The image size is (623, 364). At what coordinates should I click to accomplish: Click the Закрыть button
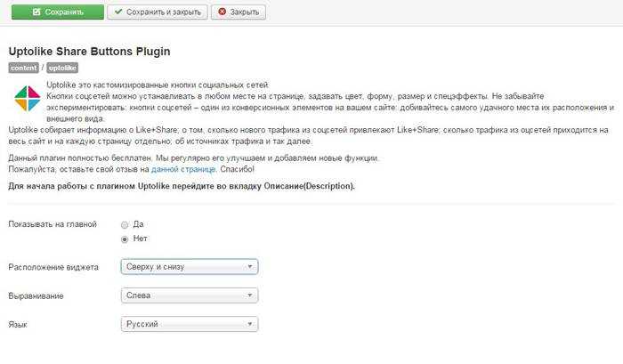tap(239, 12)
